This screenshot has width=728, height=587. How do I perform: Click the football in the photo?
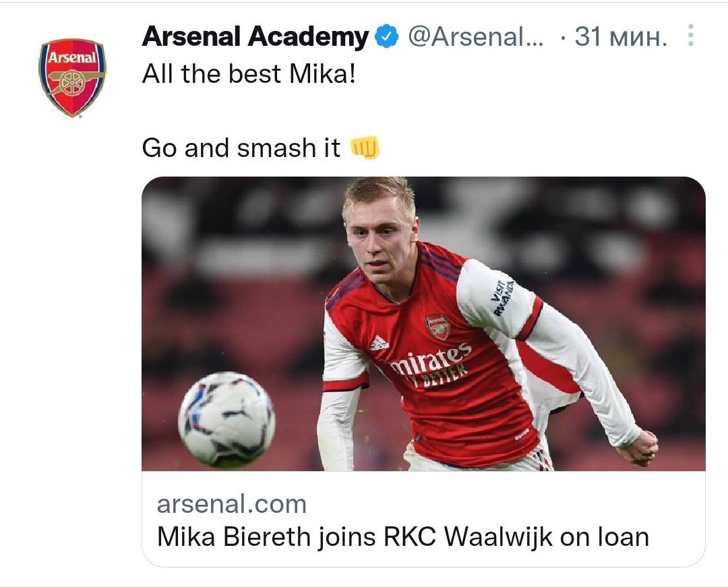[x=226, y=419]
